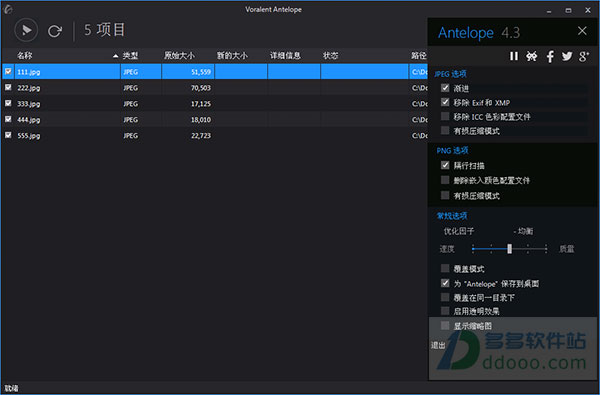
Task: Select the 333.jpg file name
Action: 29,104
